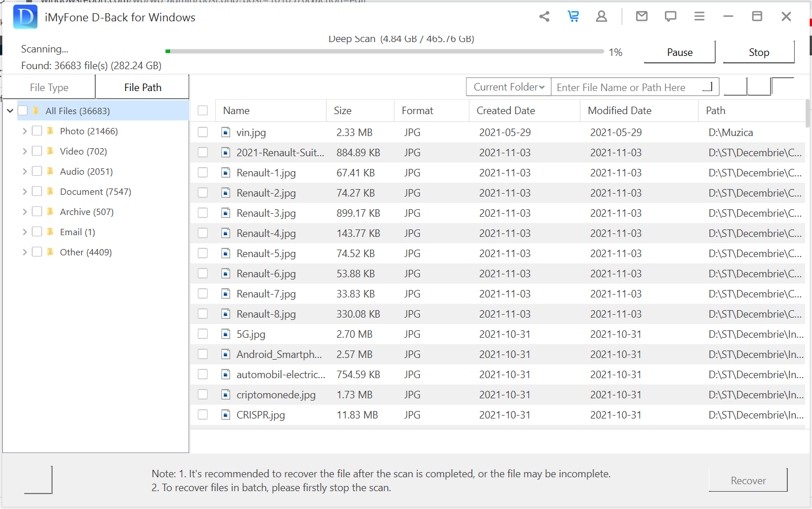Pause the deep scan
This screenshot has height=509, width=812.
click(679, 52)
